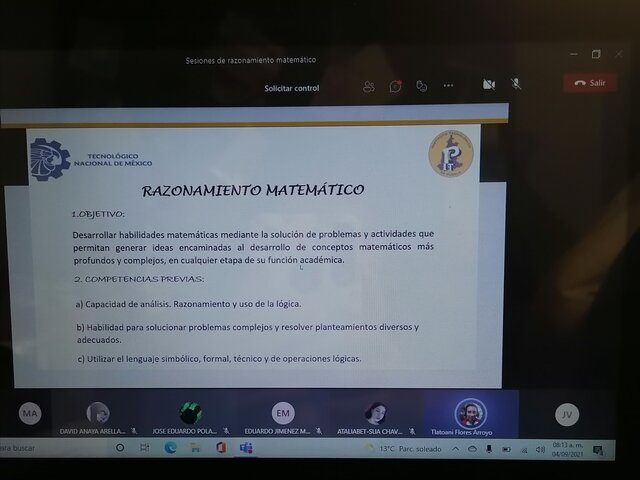Screen dimensions: 640x480
Task: Open the clock and date flyout
Action: (567, 449)
